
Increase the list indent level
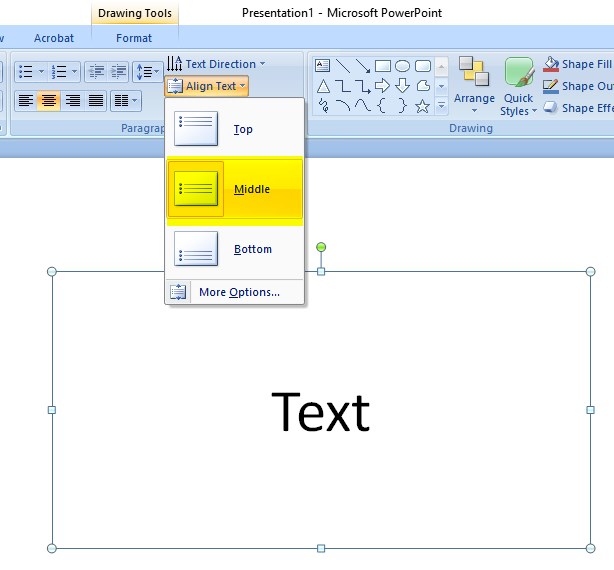(x=118, y=72)
